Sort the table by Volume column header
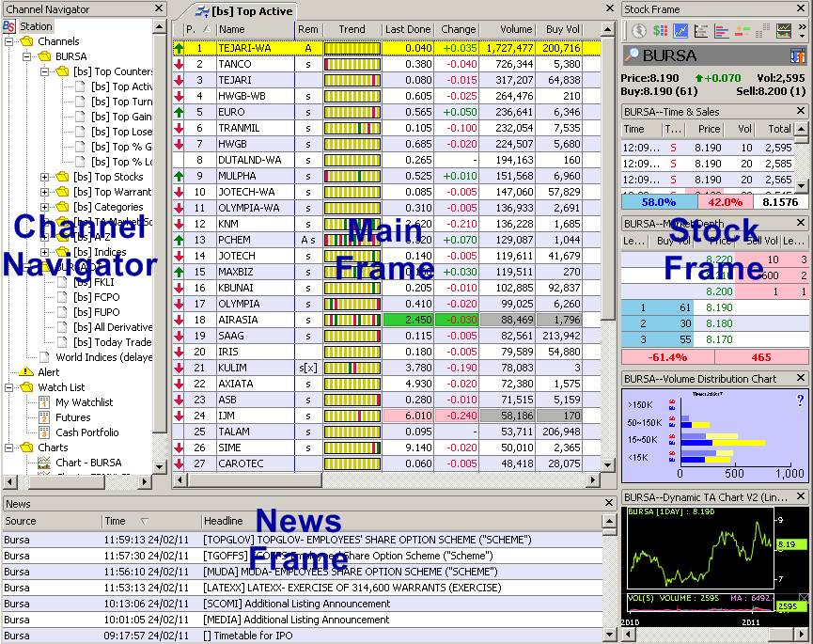This screenshot has width=813, height=644. [x=507, y=29]
